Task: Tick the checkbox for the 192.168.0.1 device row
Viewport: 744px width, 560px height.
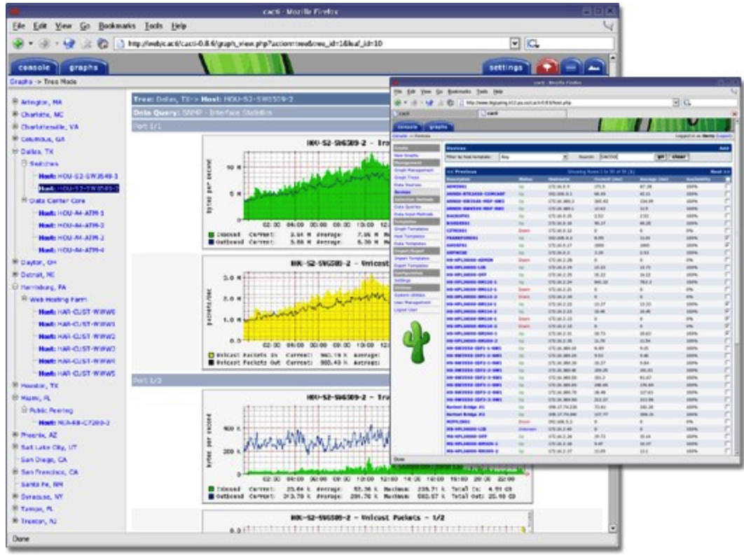Action: (x=727, y=194)
